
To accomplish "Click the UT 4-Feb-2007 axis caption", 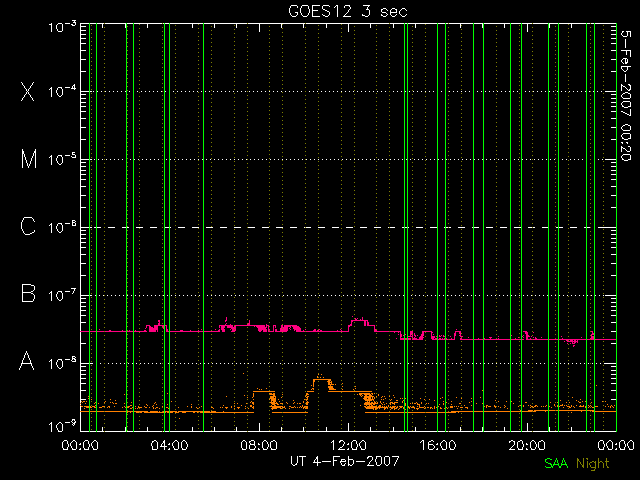I will [x=345, y=461].
